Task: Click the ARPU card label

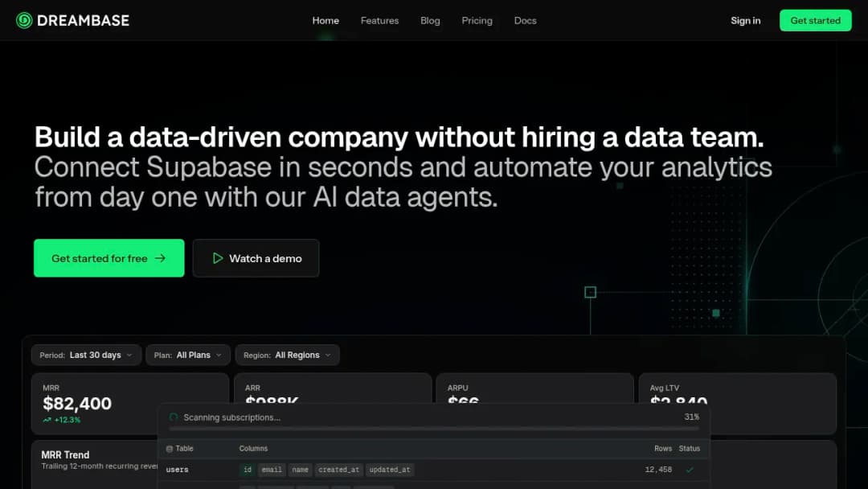Action: [458, 388]
